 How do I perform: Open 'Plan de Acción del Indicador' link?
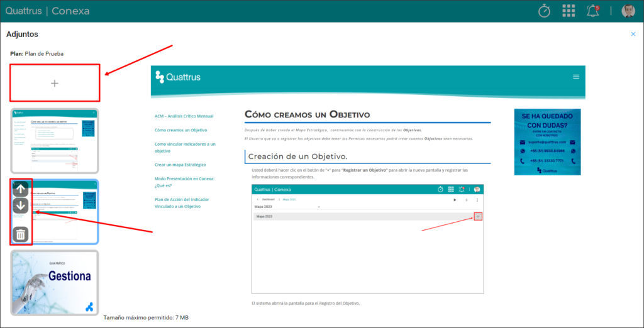coord(183,203)
